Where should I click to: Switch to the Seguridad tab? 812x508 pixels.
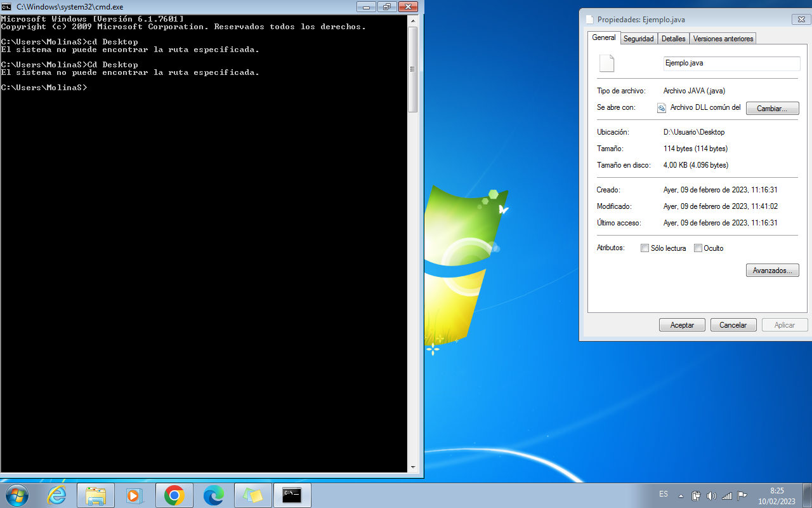pyautogui.click(x=639, y=39)
